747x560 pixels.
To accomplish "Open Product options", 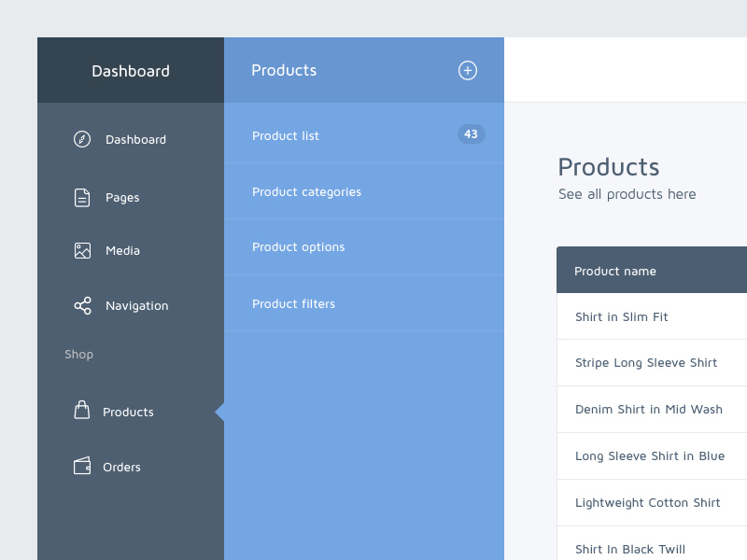I will click(x=298, y=247).
